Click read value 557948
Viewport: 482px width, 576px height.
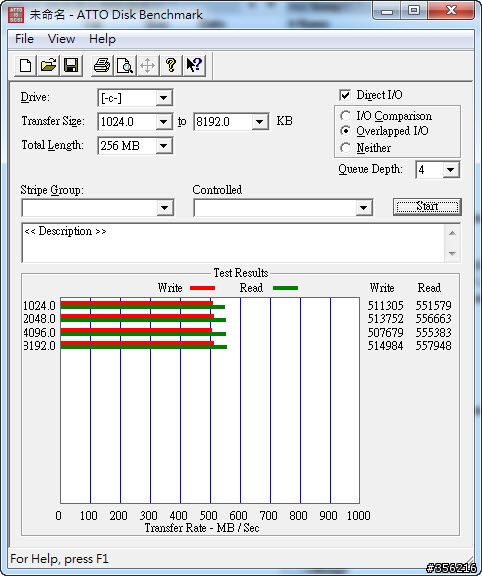tap(434, 346)
